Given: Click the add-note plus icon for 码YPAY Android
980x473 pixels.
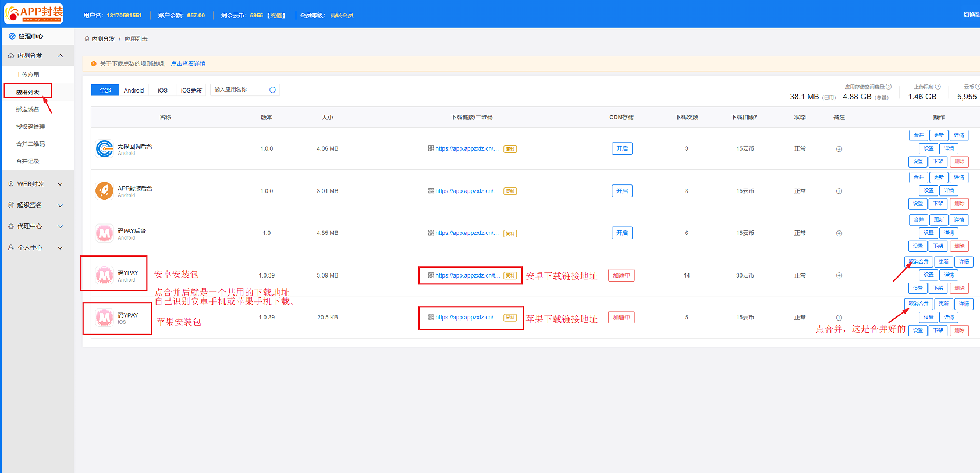Looking at the screenshot, I should click(x=839, y=275).
